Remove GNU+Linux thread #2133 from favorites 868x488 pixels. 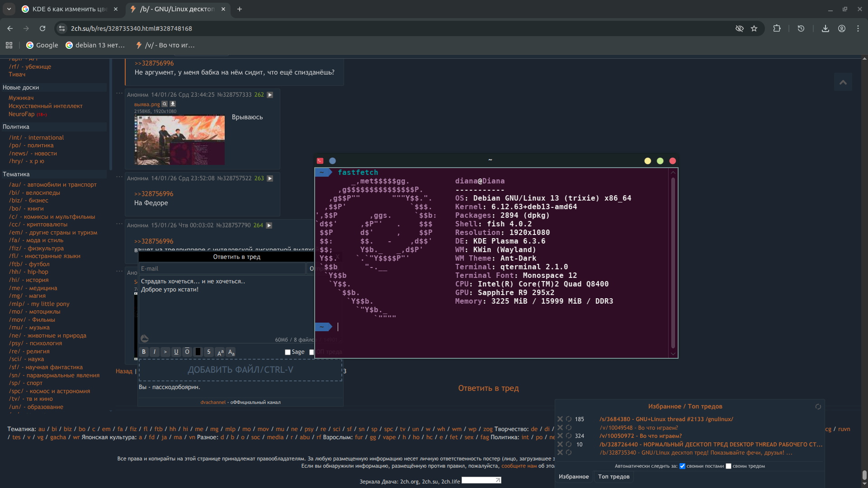click(560, 419)
